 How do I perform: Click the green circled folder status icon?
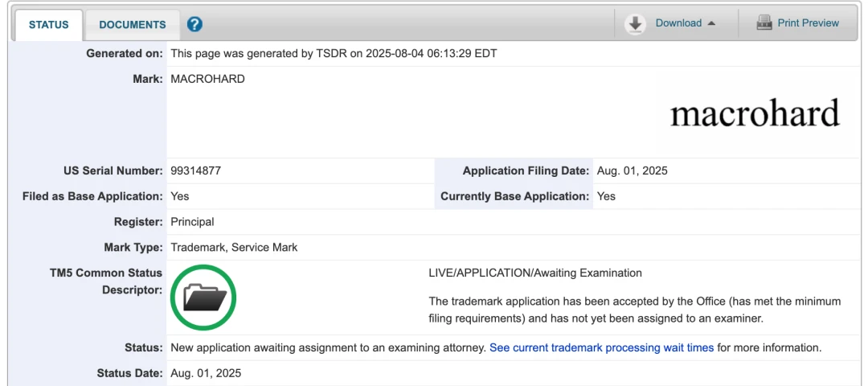[203, 298]
